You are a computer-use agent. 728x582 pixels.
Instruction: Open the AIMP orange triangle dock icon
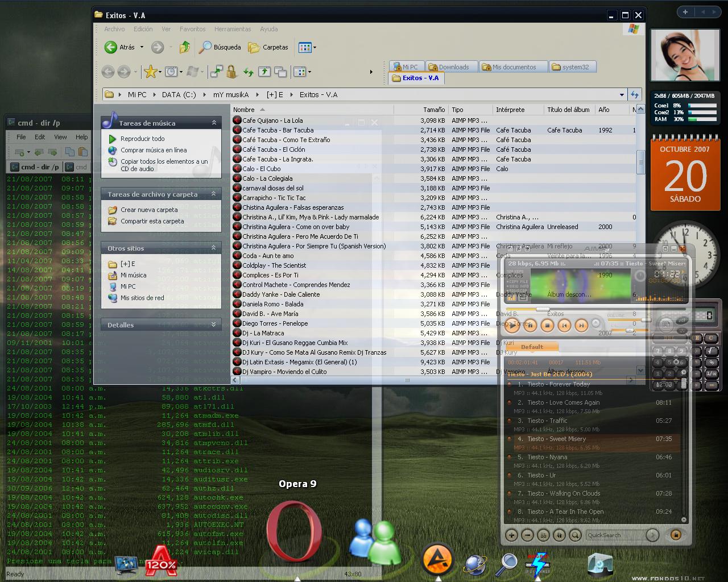coord(437,558)
